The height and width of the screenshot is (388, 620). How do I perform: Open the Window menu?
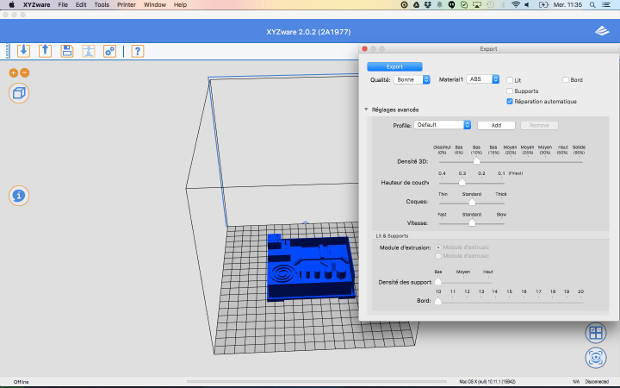tap(155, 5)
